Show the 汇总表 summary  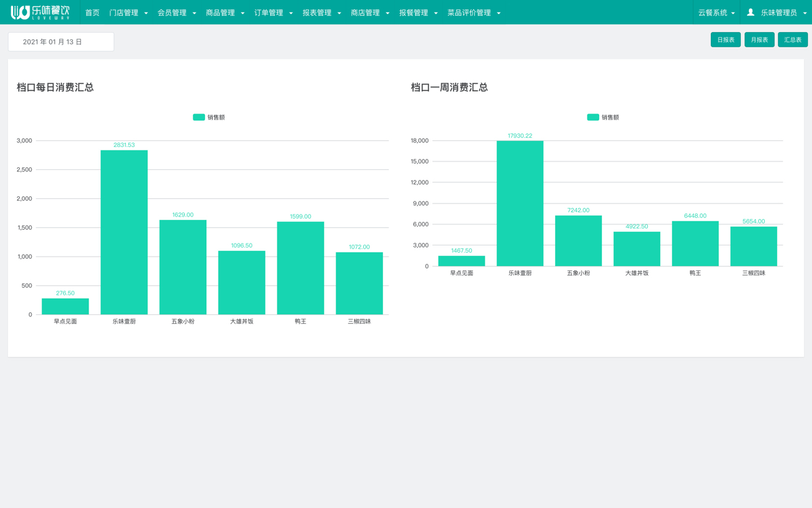click(x=793, y=40)
